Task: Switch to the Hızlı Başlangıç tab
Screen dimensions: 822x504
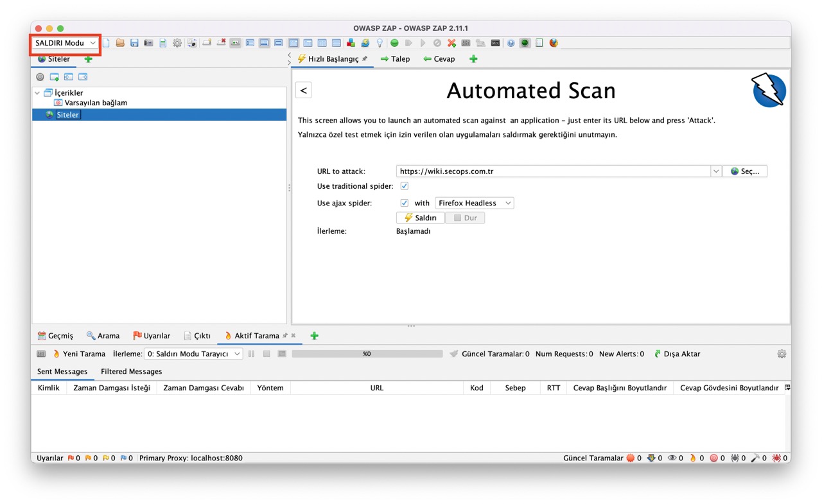Action: pos(333,59)
